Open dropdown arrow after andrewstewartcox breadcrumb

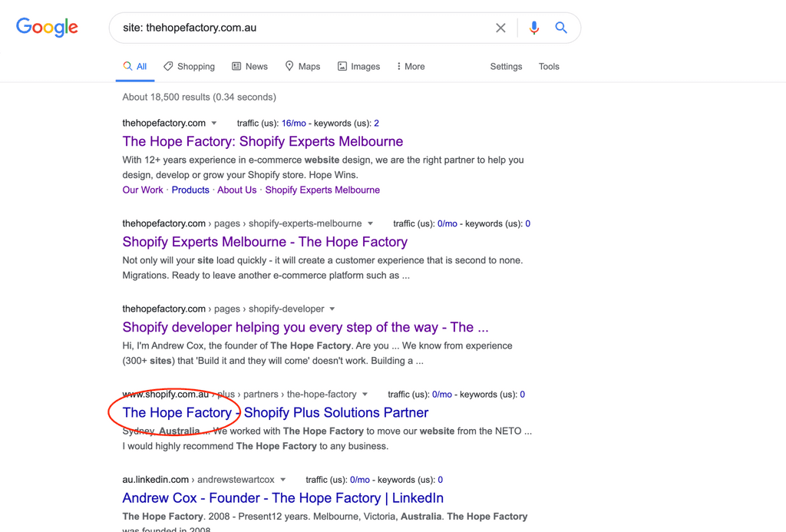[283, 480]
